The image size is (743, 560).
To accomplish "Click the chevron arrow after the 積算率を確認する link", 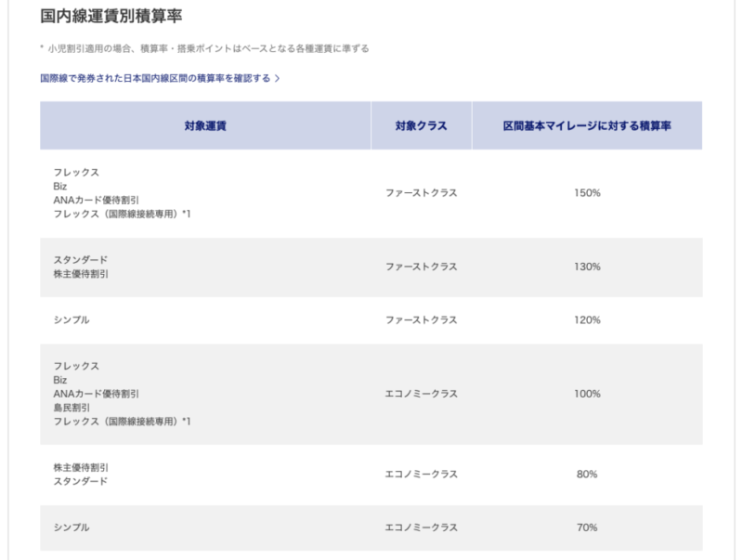I will pyautogui.click(x=277, y=79).
